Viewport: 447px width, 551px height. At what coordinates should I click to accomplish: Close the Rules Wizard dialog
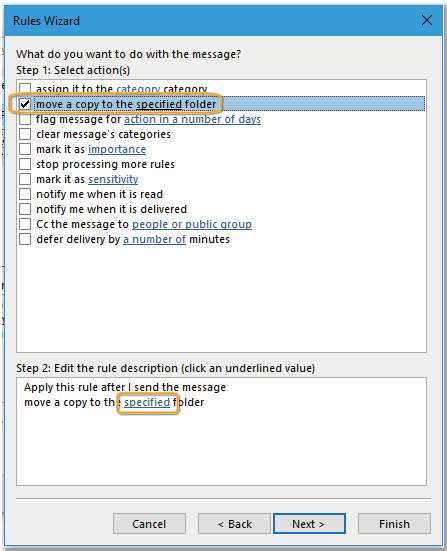point(427,20)
